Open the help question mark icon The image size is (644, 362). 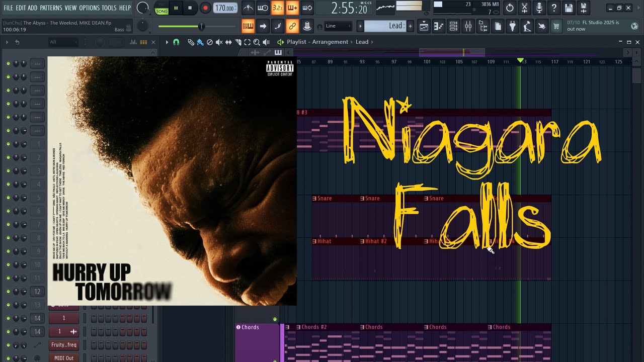(554, 8)
